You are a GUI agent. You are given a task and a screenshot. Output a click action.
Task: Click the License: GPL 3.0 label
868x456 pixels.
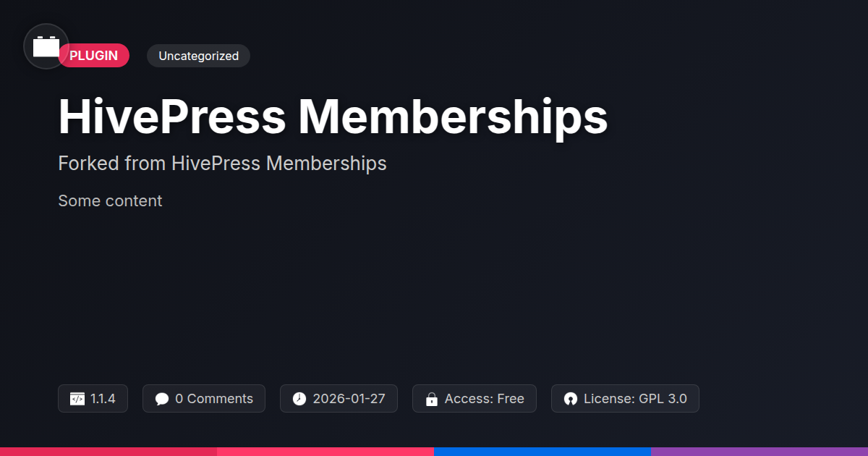[635, 399]
